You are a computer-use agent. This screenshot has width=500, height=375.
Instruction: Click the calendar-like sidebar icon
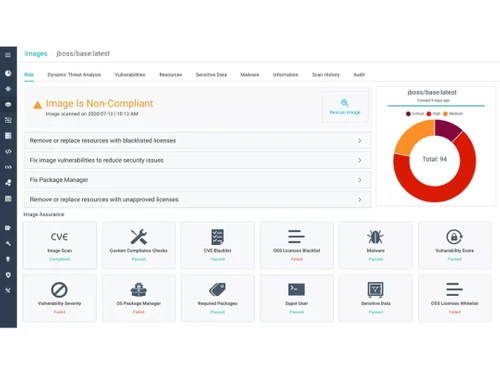[8, 199]
